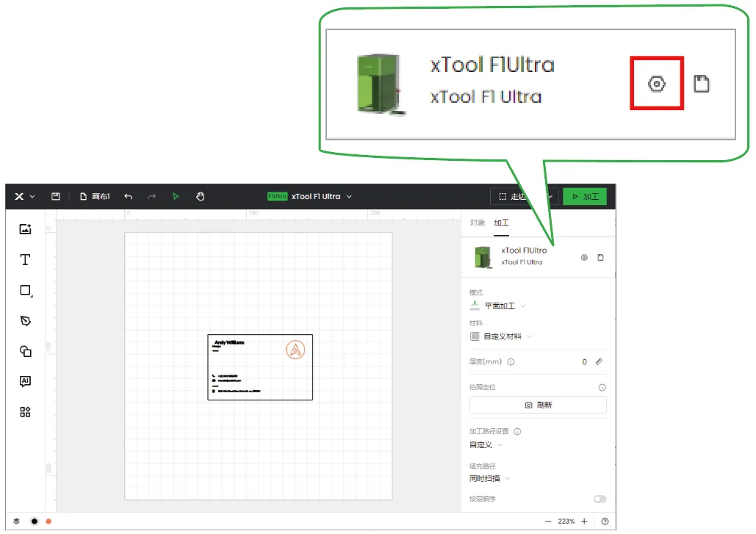Select the orange circular logo on card
The width and height of the screenshot is (756, 534).
295,350
